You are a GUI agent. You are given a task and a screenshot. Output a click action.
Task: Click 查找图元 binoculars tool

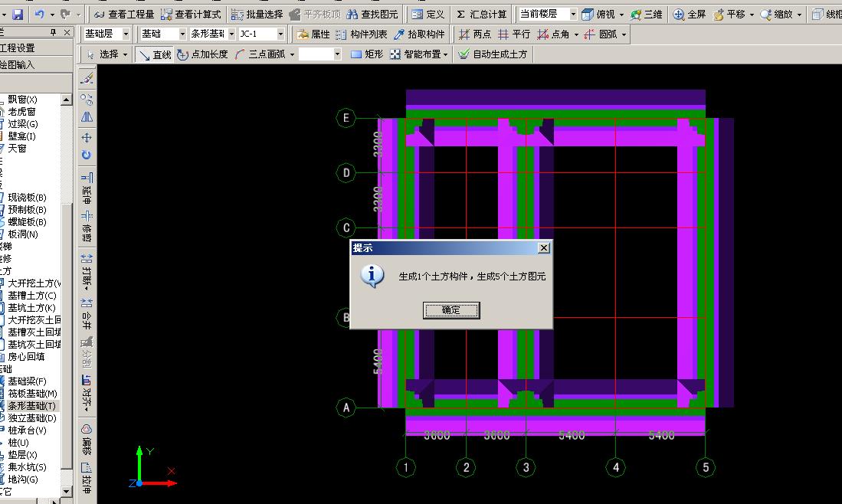point(372,15)
